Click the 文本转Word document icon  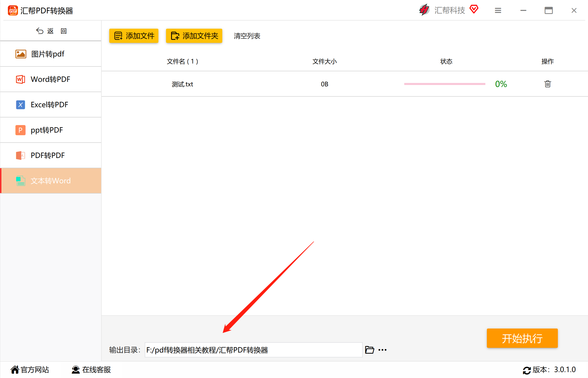[21, 181]
